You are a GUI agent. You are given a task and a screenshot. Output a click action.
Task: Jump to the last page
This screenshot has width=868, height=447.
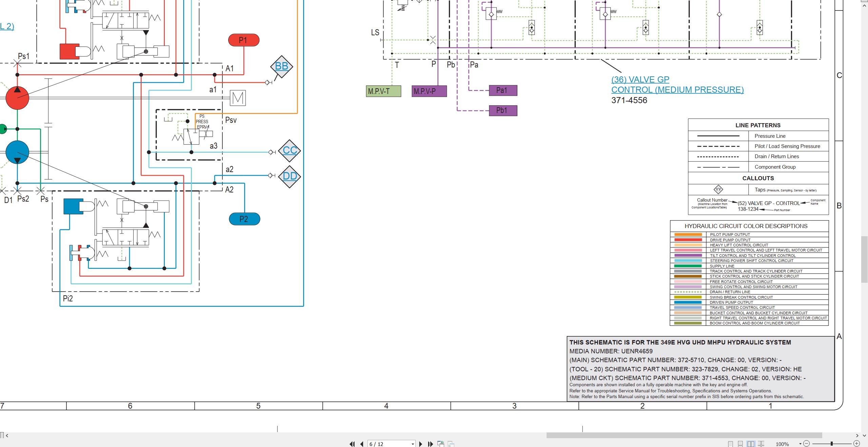pos(431,444)
